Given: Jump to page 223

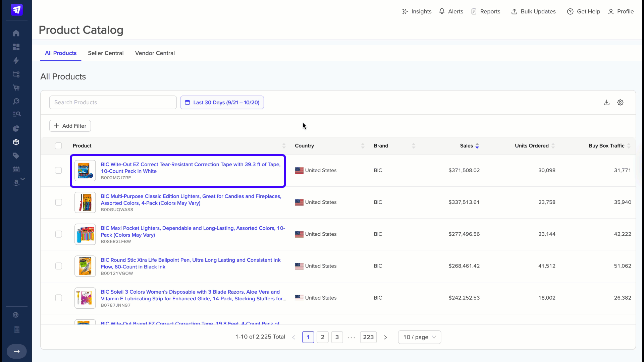Looking at the screenshot, I should coord(368,337).
